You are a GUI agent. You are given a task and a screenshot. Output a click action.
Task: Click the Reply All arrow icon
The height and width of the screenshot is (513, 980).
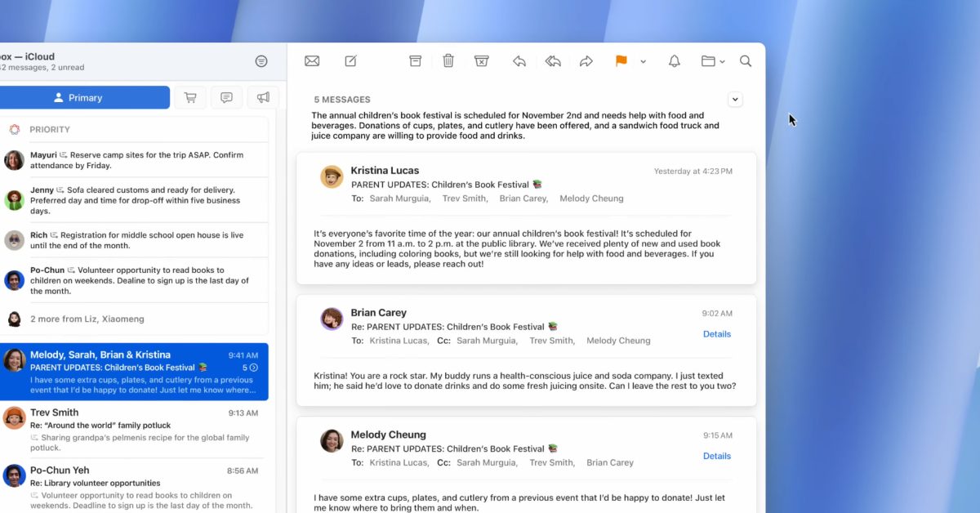click(x=553, y=61)
